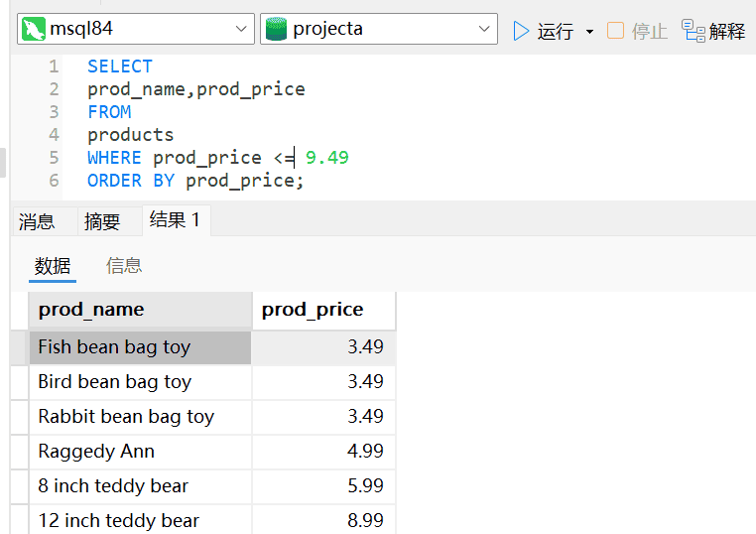The width and height of the screenshot is (756, 534).
Task: Click the projecta database cylinder icon
Action: click(276, 29)
